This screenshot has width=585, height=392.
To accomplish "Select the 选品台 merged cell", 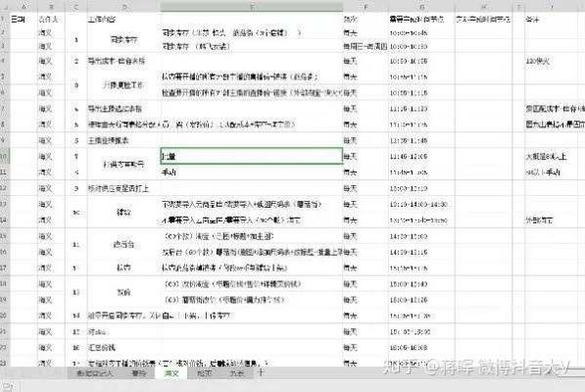I will point(123,244).
